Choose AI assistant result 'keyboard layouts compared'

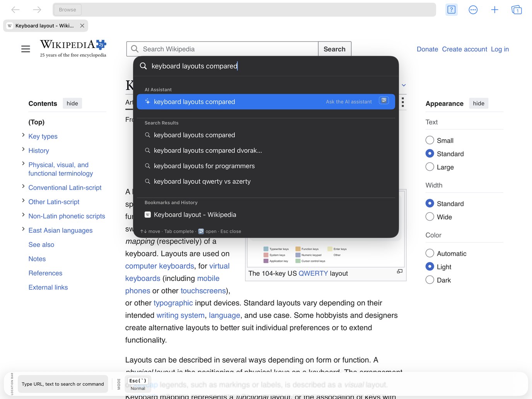(x=266, y=102)
